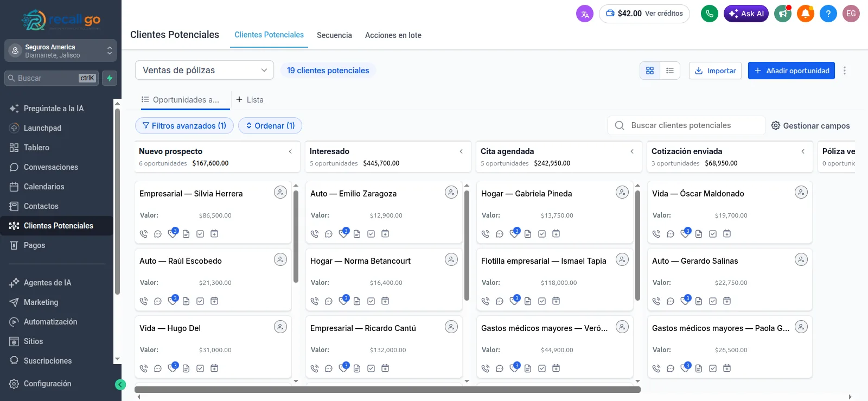Click Ver créditos link
Viewport: 868px width, 401px height.
664,14
